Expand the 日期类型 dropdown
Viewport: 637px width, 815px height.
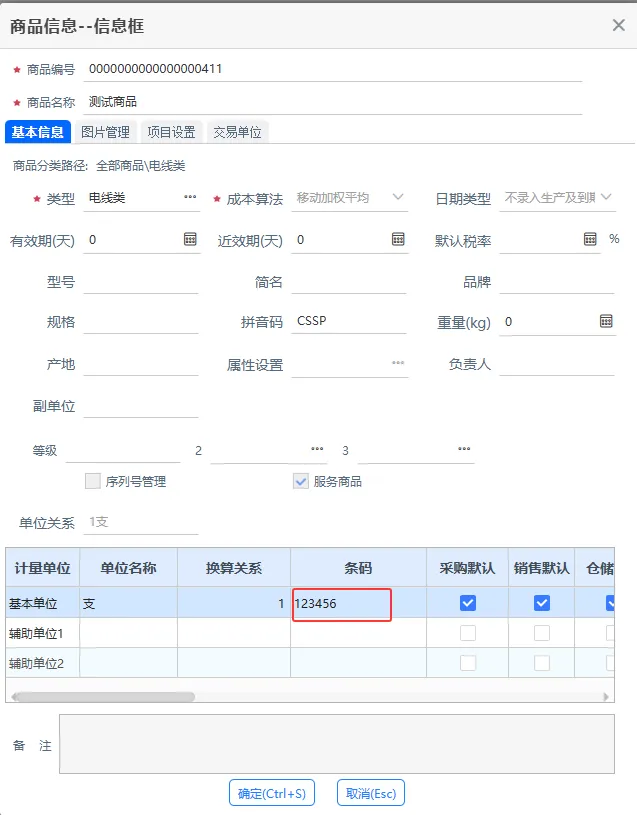click(x=605, y=198)
